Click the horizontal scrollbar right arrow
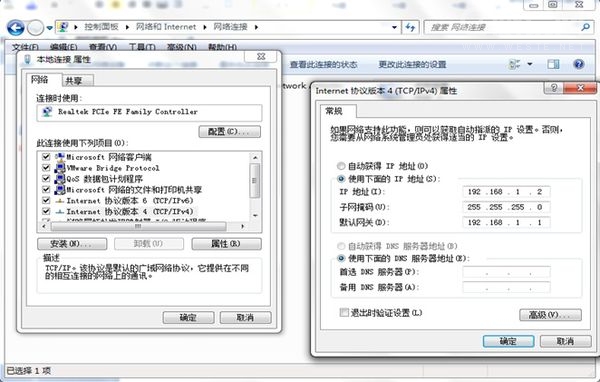The width and height of the screenshot is (600, 382). coord(242,227)
